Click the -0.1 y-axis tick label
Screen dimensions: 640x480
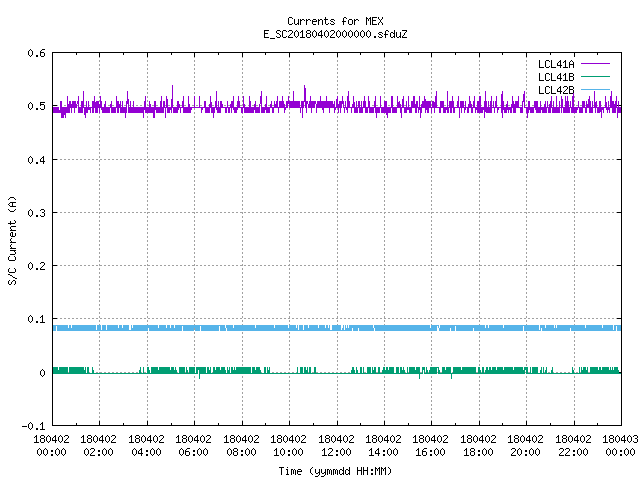(x=33, y=426)
